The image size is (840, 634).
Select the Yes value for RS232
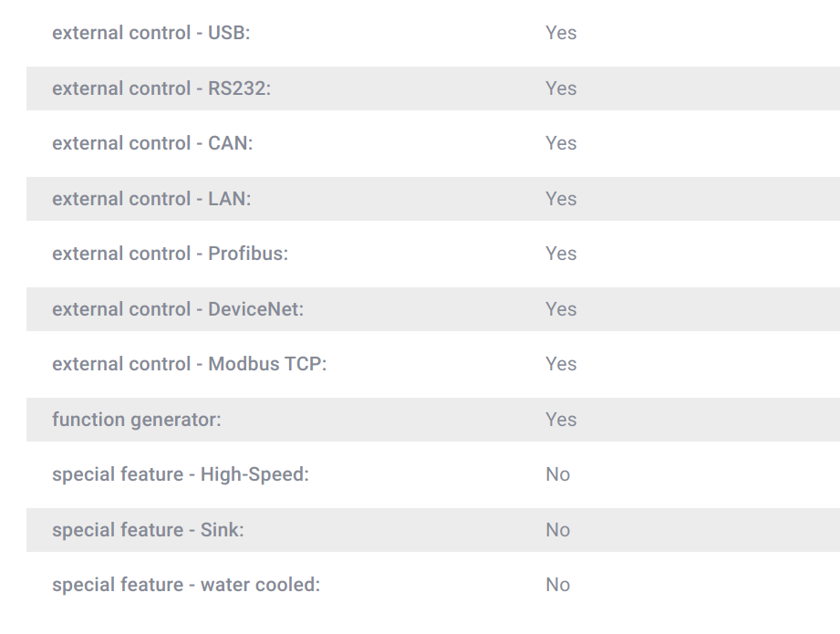coord(561,88)
